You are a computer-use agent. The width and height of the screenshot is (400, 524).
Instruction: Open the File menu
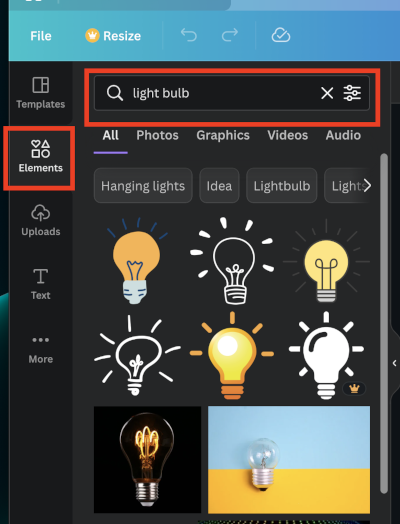coord(41,36)
